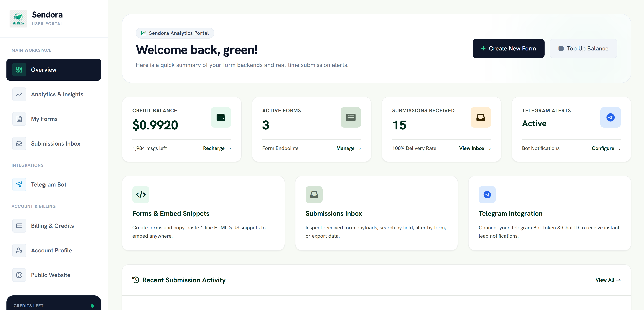Click the '100% Delivery Rate' text
This screenshot has height=310, width=644.
tap(414, 148)
